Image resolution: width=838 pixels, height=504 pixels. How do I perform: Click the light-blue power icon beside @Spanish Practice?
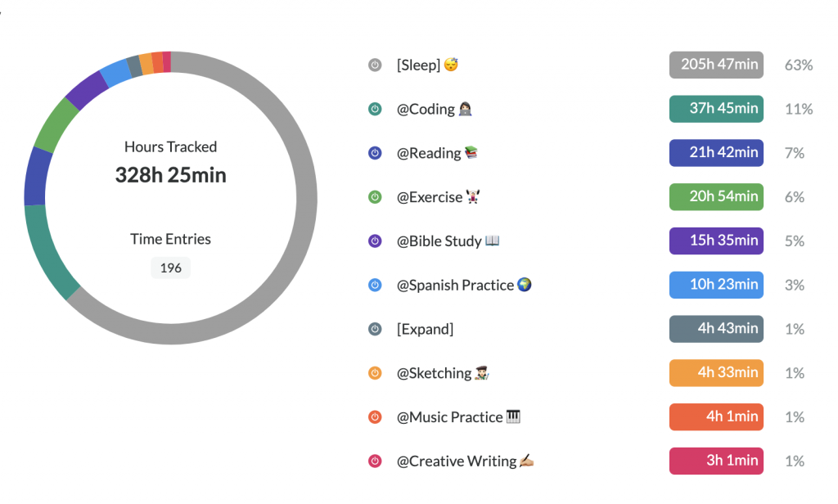(375, 285)
